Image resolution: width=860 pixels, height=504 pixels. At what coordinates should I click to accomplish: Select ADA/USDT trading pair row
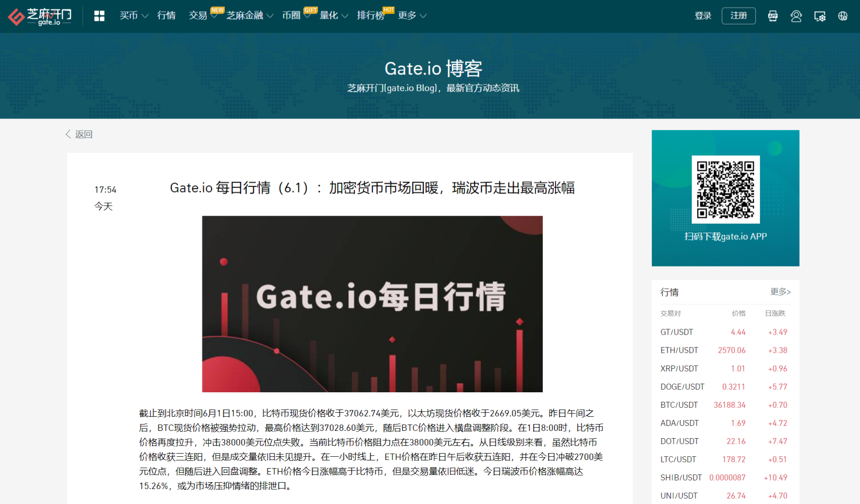725,423
